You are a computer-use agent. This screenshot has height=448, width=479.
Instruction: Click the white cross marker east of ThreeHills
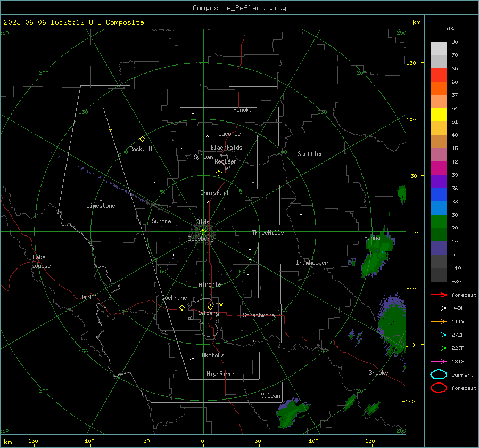(x=301, y=214)
